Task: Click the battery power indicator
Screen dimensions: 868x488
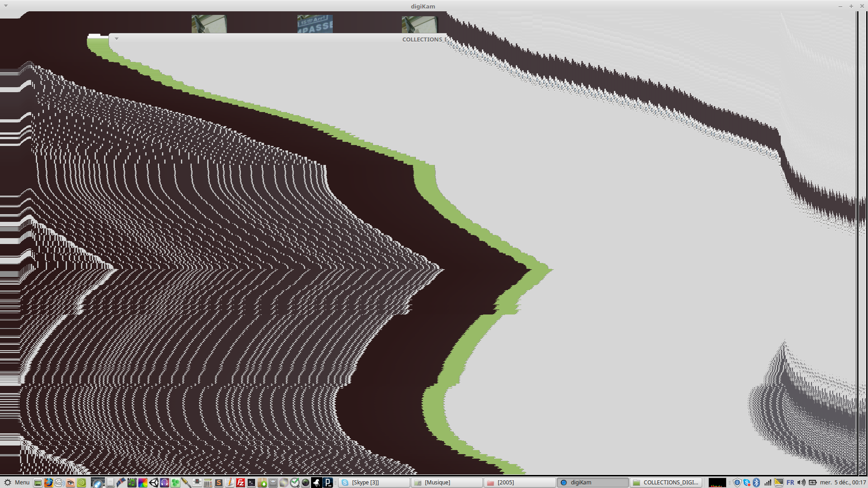Action: pyautogui.click(x=812, y=483)
